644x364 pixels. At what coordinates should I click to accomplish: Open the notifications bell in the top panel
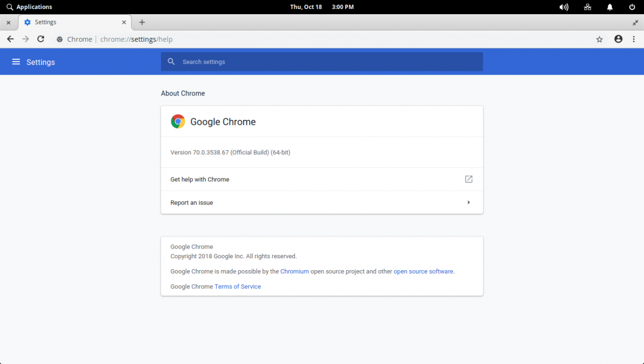point(610,7)
